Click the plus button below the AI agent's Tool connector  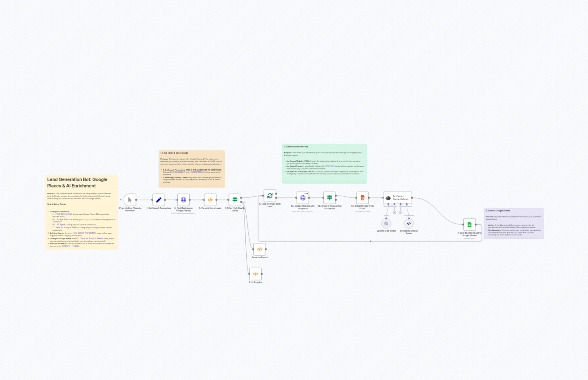tap(400, 213)
